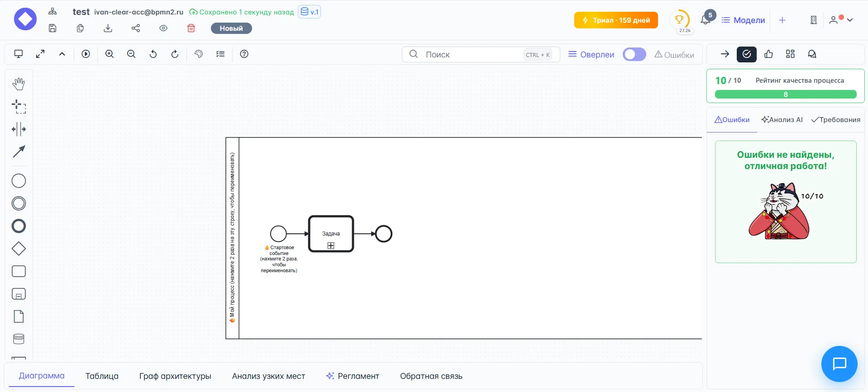Viewport: 868px width, 392px height.
Task: Add a gateway diamond shape
Action: point(19,249)
